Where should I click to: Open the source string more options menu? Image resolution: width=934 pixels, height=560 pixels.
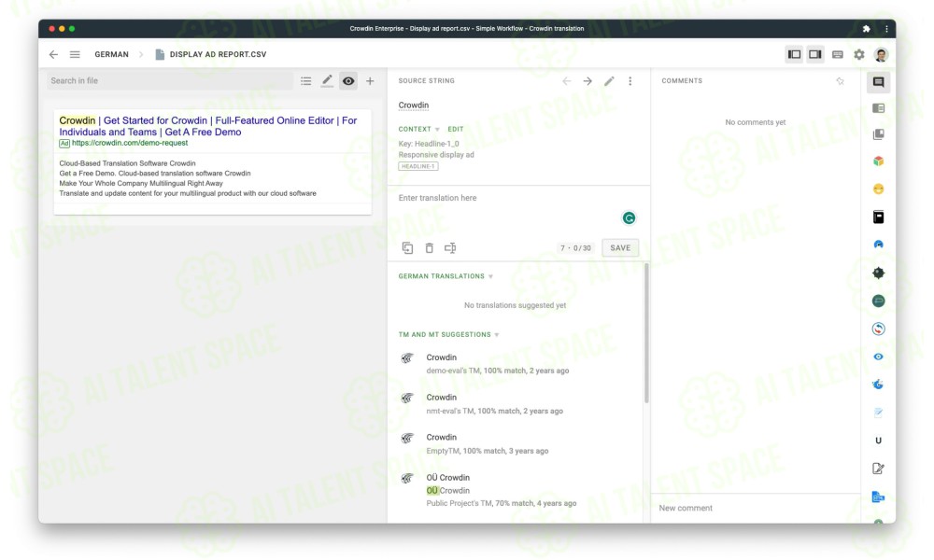point(630,81)
